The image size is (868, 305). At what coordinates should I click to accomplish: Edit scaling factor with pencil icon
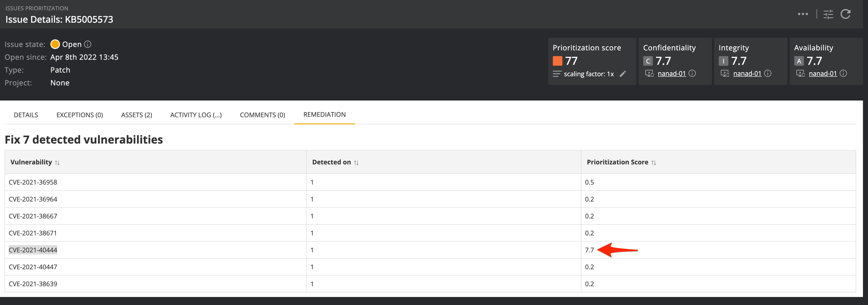[x=623, y=74]
